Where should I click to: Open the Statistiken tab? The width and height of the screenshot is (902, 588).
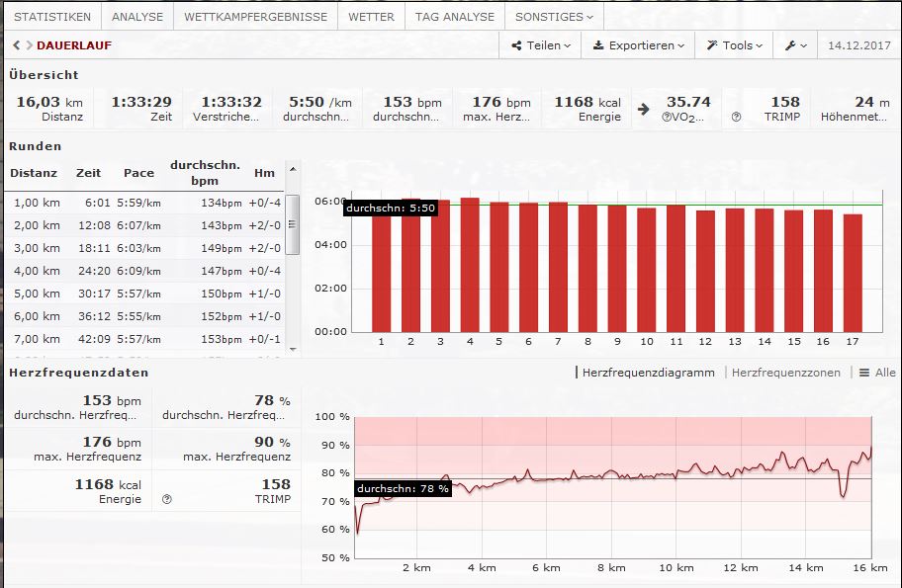tap(52, 17)
